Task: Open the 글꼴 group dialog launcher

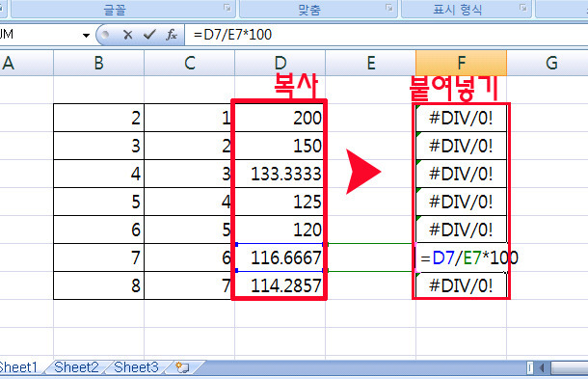Action: point(227,8)
